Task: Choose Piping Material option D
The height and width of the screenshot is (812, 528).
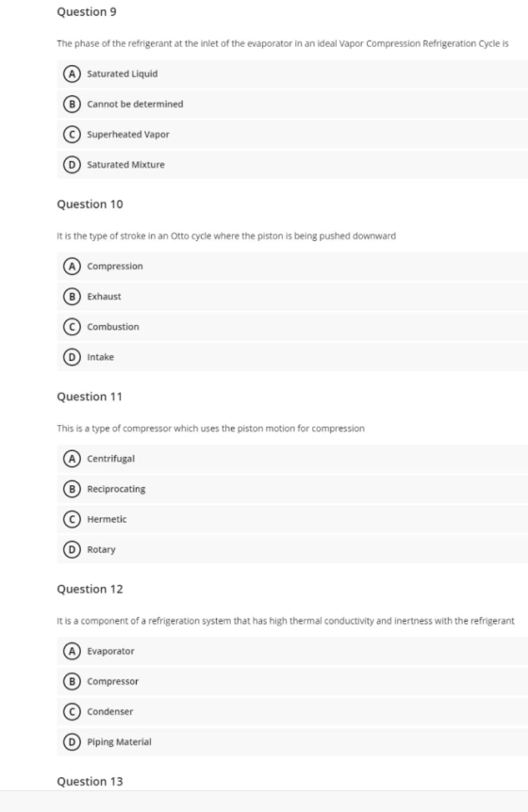Action: pyautogui.click(x=292, y=741)
